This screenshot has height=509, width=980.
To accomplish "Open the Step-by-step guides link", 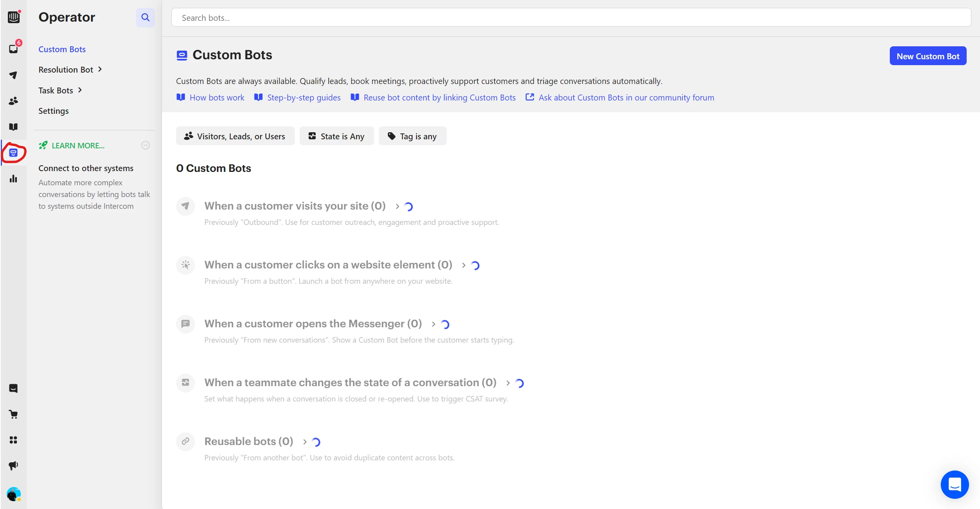I will coord(304,97).
